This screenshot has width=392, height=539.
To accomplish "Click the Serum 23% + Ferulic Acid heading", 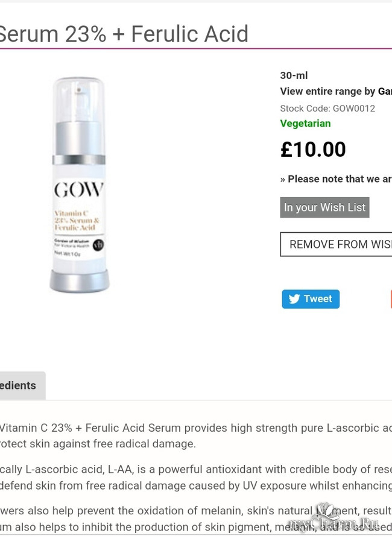I will [x=124, y=34].
